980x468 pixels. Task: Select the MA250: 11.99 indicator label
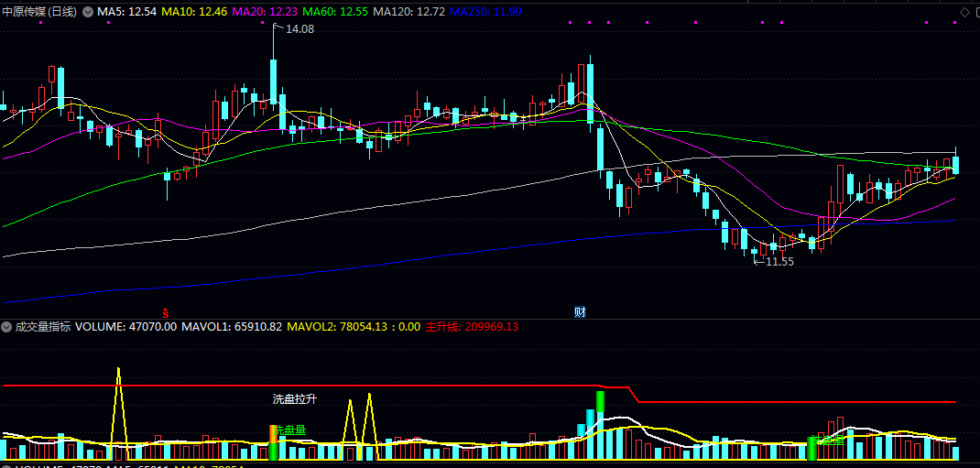[x=487, y=12]
